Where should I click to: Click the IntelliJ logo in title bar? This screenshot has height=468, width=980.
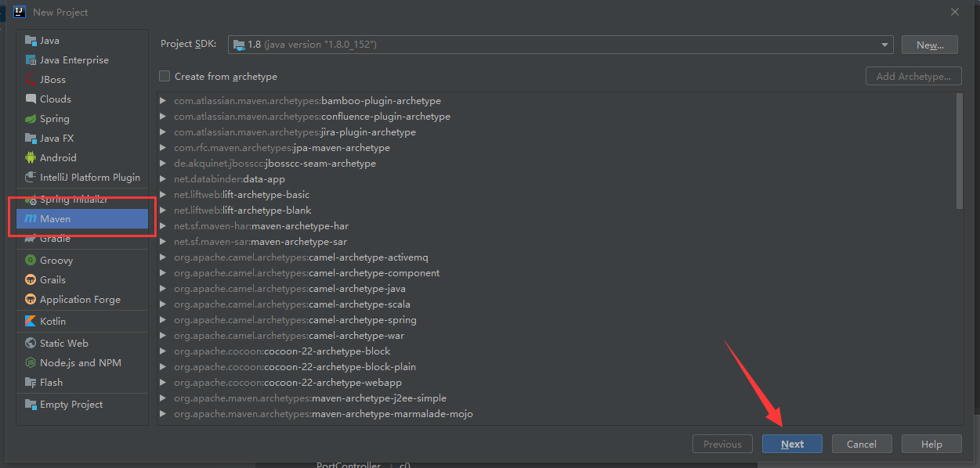pos(20,12)
